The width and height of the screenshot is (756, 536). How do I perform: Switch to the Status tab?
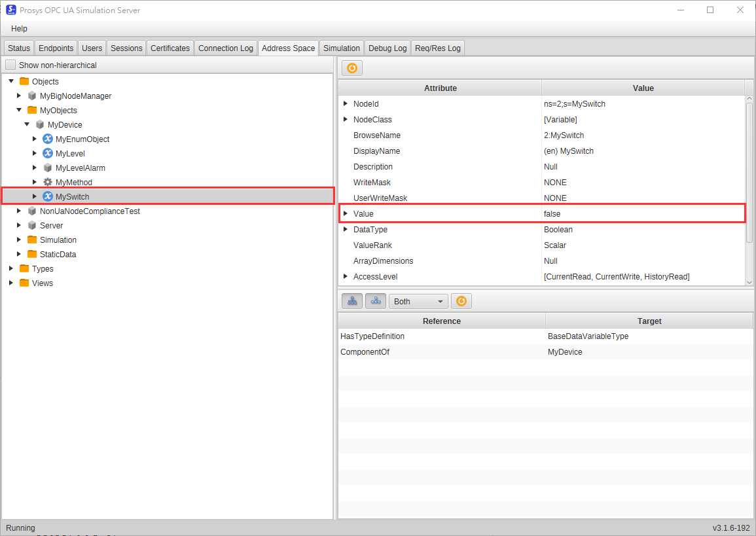(19, 48)
